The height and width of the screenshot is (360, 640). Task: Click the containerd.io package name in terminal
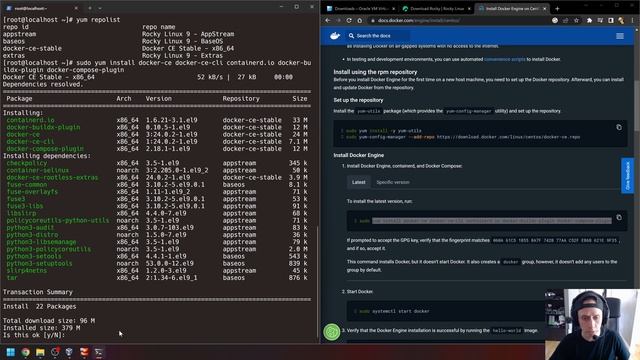[x=30, y=120]
